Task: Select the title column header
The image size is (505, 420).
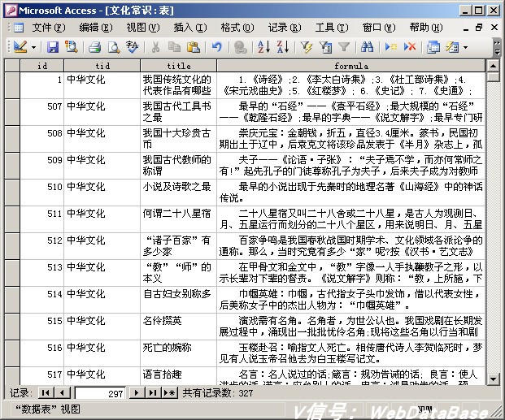Action: [x=179, y=66]
